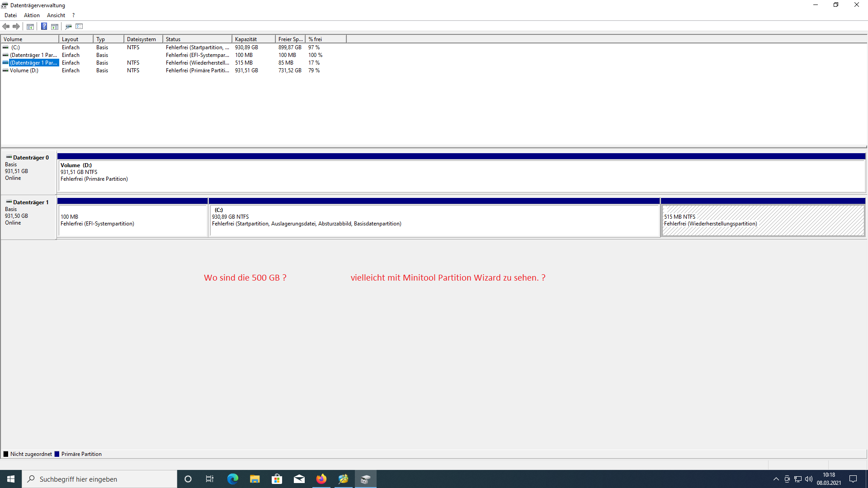Click the Back arrow in toolbar
Viewport: 868px width, 488px height.
pyautogui.click(x=6, y=26)
